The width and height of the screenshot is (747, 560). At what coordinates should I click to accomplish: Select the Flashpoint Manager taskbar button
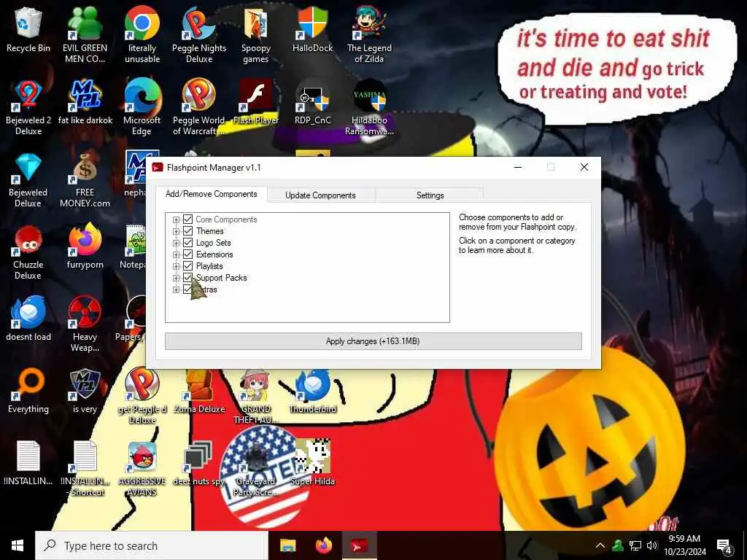tap(359, 545)
